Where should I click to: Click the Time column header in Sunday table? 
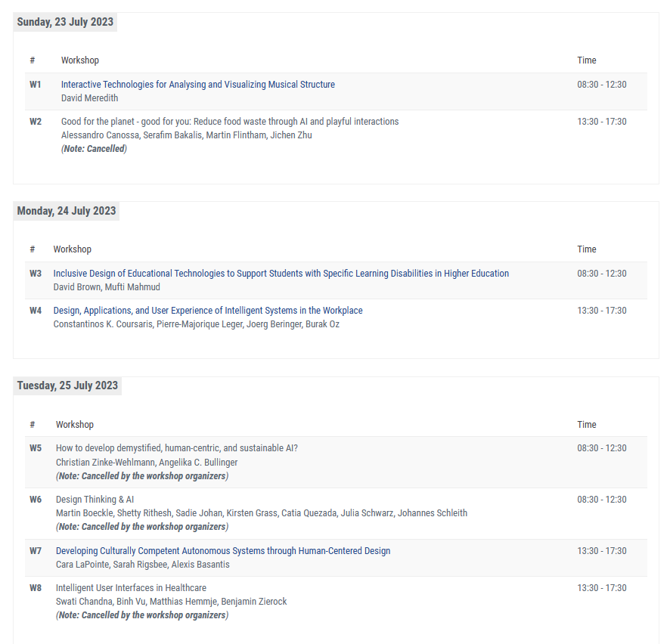[x=587, y=60]
